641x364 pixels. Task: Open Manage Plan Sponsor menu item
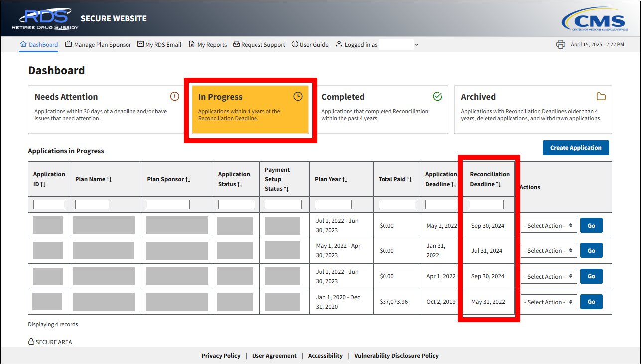(x=98, y=45)
